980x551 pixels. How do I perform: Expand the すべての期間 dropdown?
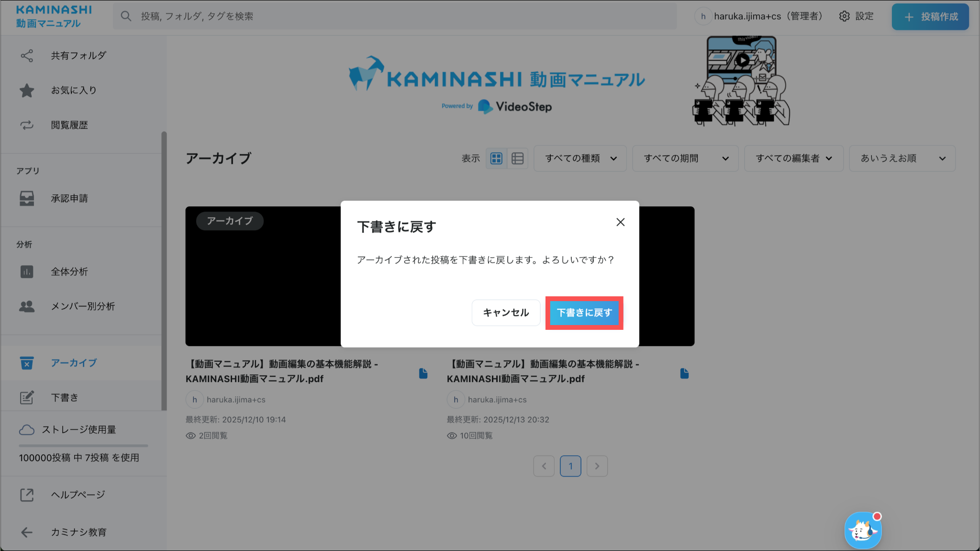tap(685, 158)
